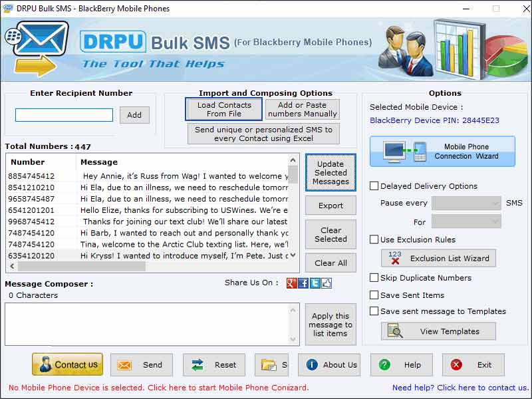532x399 pixels.
Task: Share using the Twitter icon
Action: [x=315, y=283]
